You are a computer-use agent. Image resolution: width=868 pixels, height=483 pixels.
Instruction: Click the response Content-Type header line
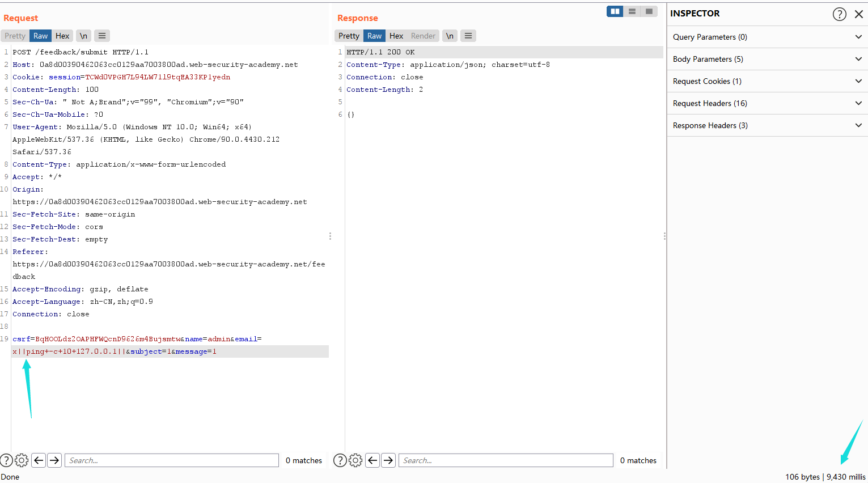pyautogui.click(x=448, y=65)
